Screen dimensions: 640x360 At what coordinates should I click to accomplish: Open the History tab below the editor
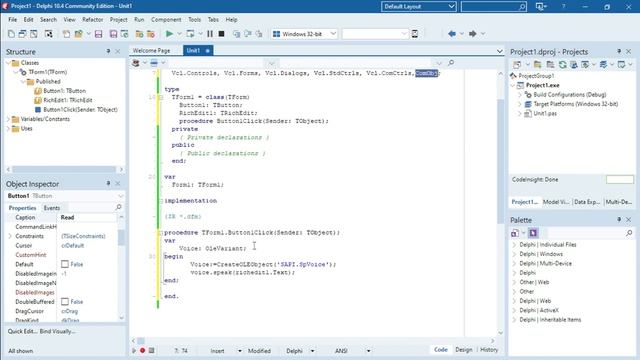click(x=489, y=350)
